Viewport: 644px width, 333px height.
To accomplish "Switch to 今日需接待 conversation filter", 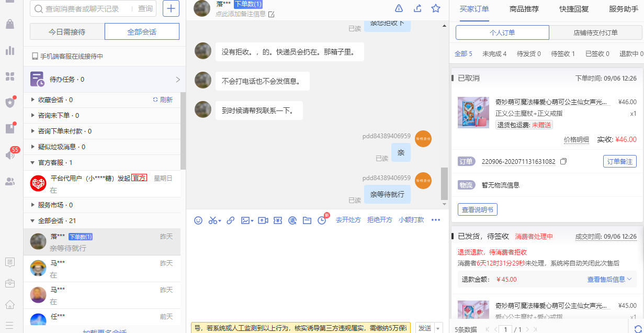I will point(67,32).
